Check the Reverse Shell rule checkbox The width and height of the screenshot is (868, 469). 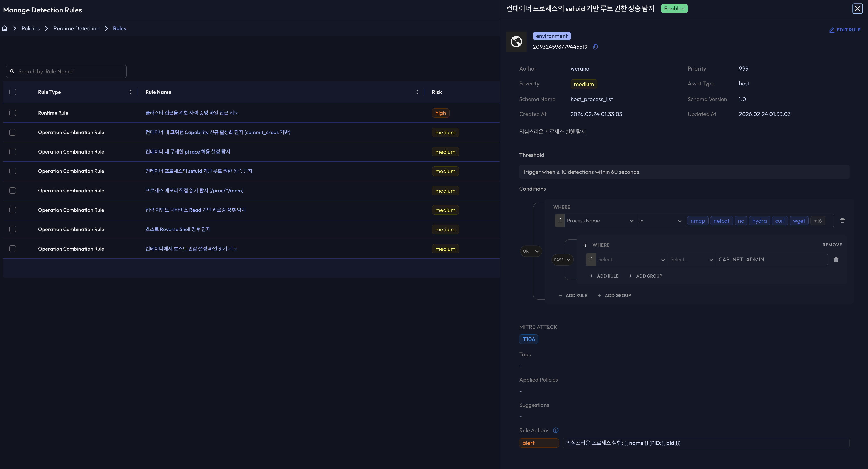[12, 229]
